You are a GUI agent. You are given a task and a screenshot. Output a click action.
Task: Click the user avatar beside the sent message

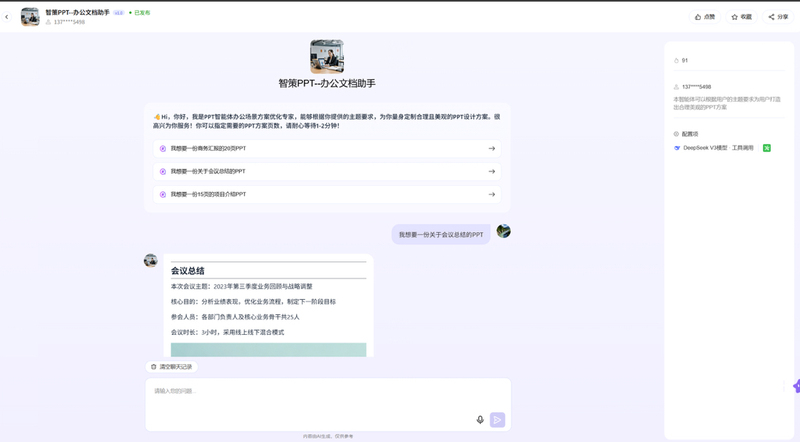504,231
